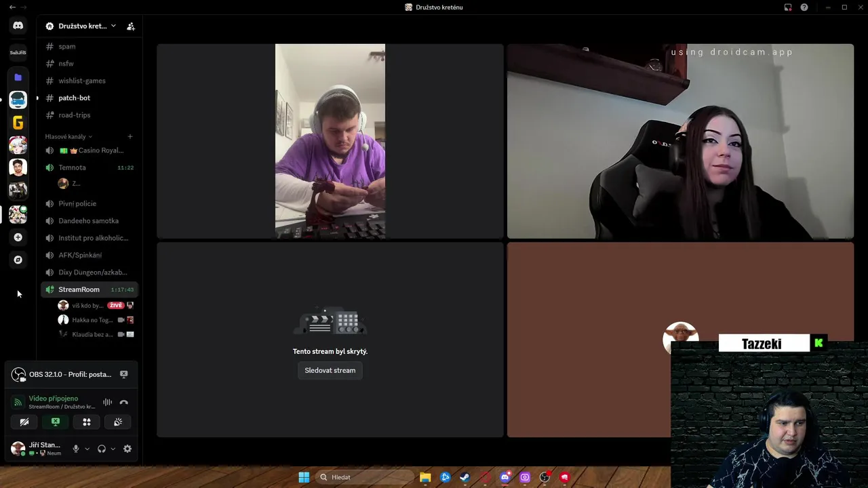Click the Add a Server plus icon

[18, 237]
